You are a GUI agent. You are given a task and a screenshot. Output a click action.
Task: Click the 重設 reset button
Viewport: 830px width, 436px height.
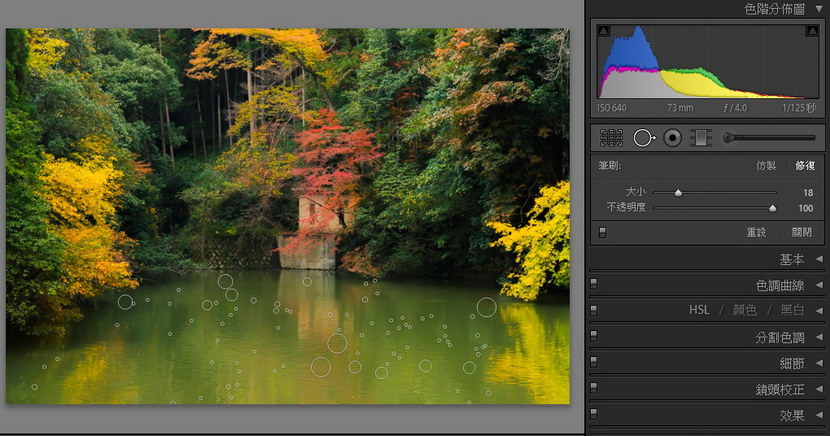[x=756, y=232]
